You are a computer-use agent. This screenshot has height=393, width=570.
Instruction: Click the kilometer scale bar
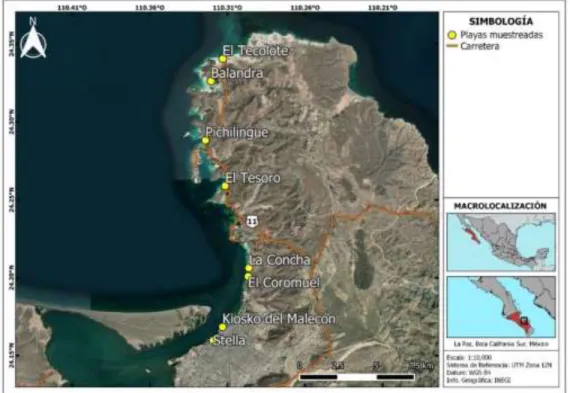[x=357, y=377]
